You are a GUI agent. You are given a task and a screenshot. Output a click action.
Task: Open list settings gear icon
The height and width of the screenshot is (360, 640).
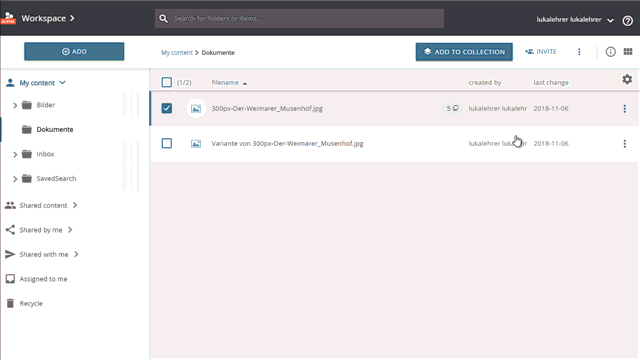(627, 79)
